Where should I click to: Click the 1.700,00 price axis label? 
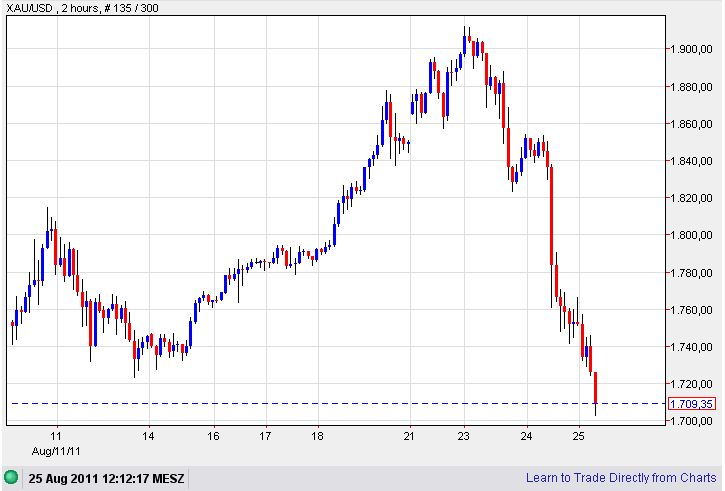coord(692,421)
